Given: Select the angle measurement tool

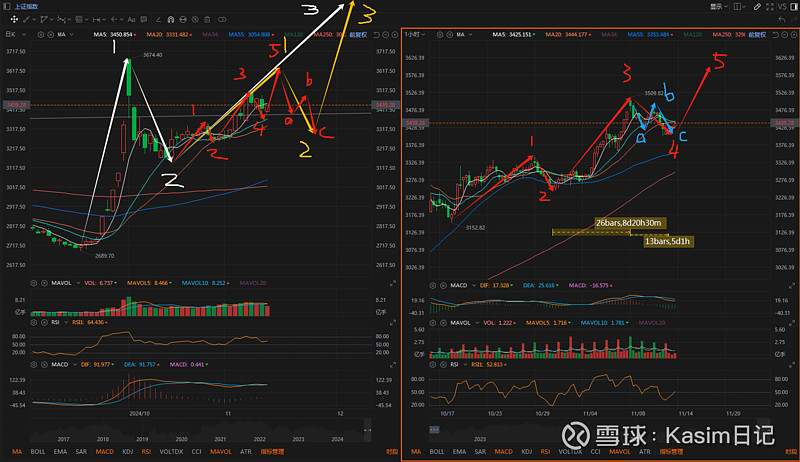Looking at the screenshot, I should [x=159, y=19].
